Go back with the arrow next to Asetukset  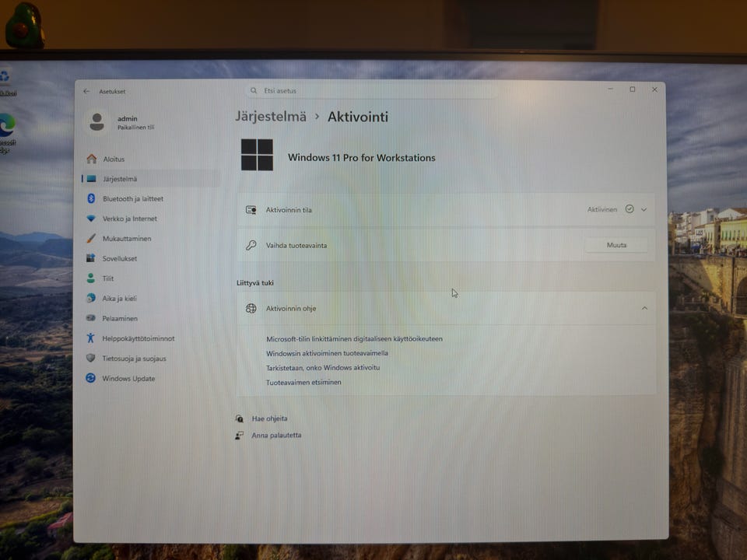point(86,91)
